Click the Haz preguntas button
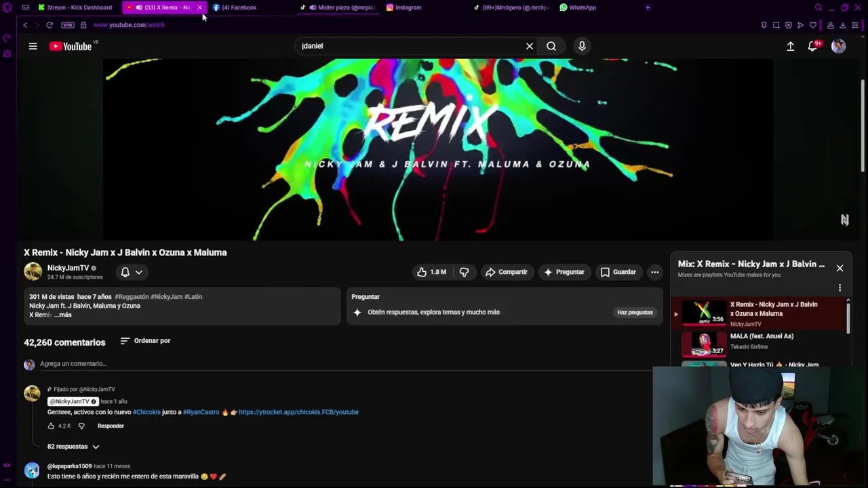The width and height of the screenshot is (868, 488). pyautogui.click(x=635, y=312)
